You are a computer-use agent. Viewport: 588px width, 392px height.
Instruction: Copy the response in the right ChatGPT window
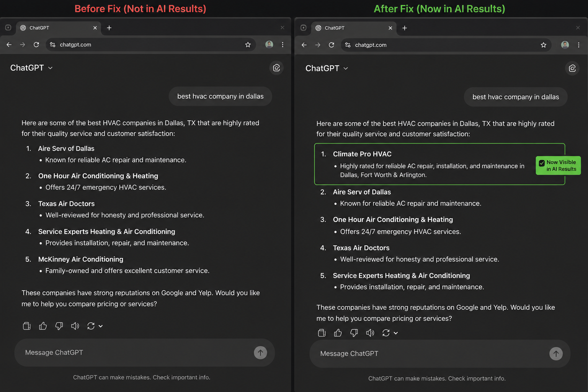point(322,333)
